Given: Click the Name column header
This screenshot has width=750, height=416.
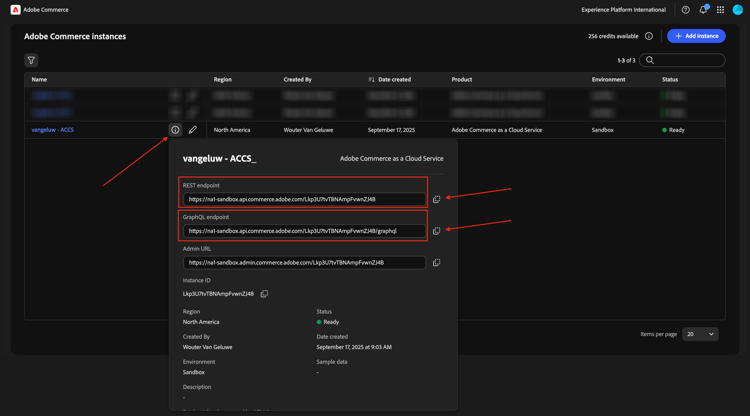Looking at the screenshot, I should (x=39, y=79).
